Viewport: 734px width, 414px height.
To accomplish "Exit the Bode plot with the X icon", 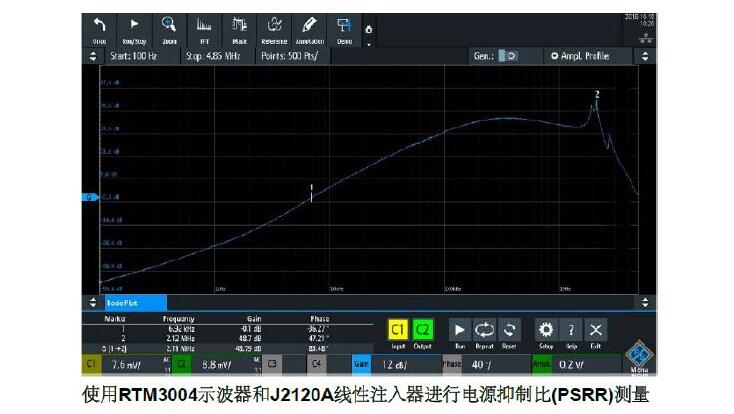I will 595,330.
